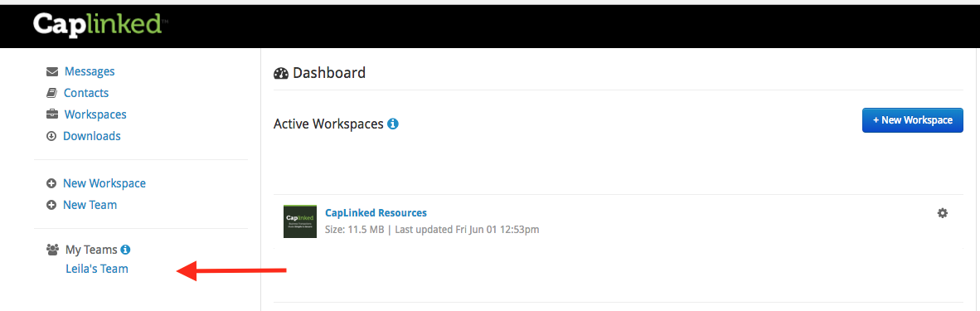Click the CapLinked Resources workspace thumbnail
The width and height of the screenshot is (980, 311).
(300, 221)
